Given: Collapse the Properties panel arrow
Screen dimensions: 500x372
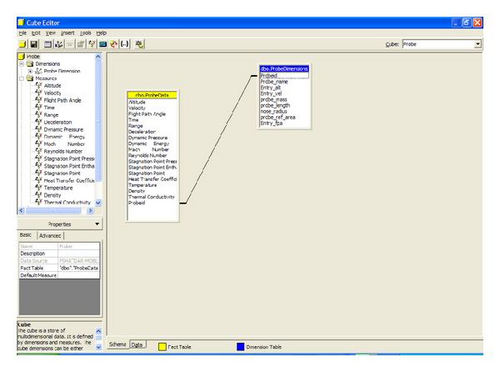Looking at the screenshot, I should pos(97,224).
